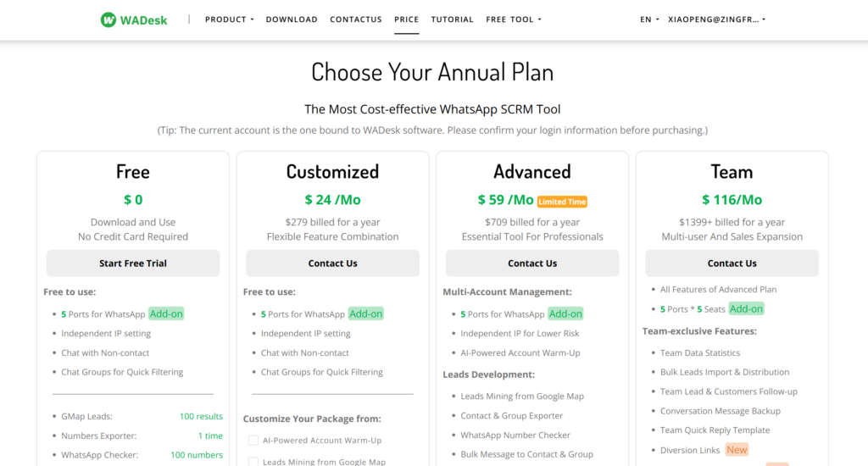Click Contact Us in the Customized plan
Viewport: 868px width, 466px height.
[x=332, y=264]
